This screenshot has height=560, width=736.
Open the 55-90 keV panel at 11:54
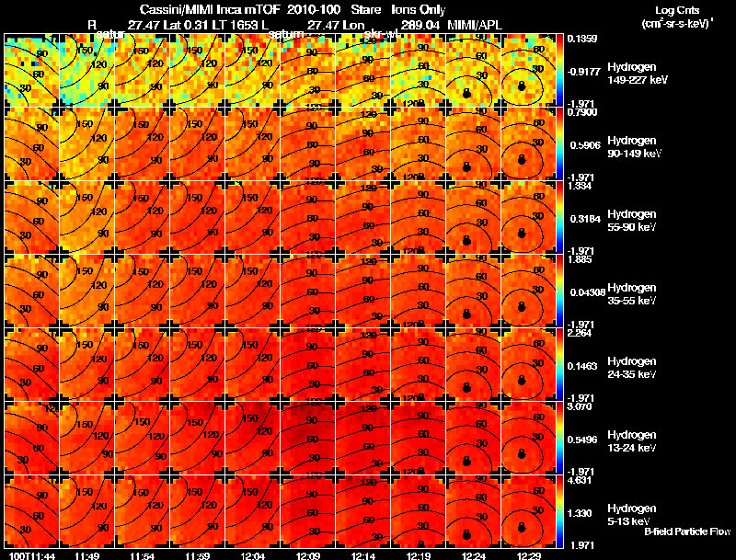pyautogui.click(x=143, y=217)
